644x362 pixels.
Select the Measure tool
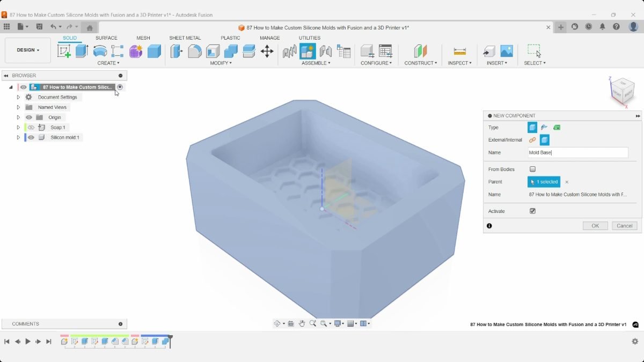pos(459,51)
